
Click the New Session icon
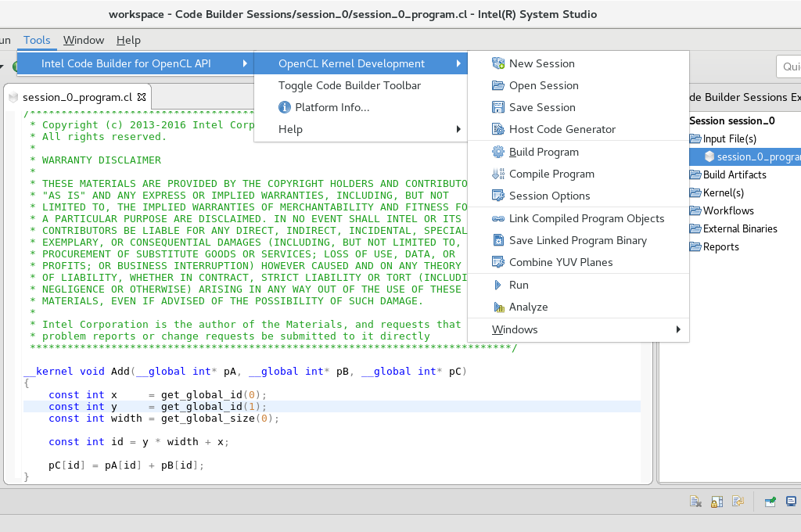pos(498,63)
